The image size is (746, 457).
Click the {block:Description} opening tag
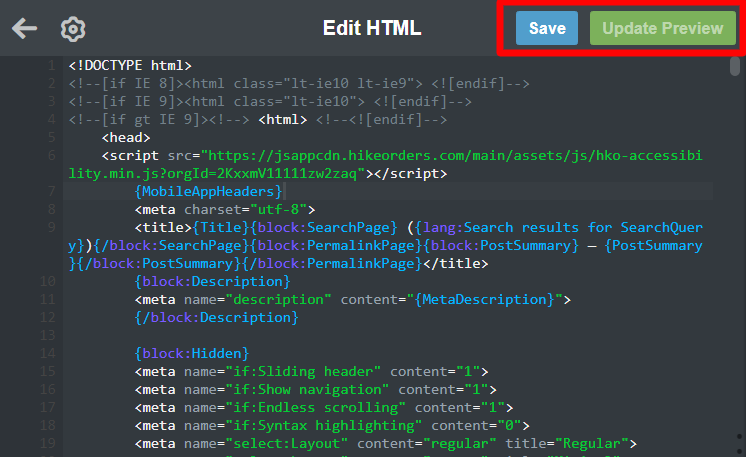click(212, 282)
